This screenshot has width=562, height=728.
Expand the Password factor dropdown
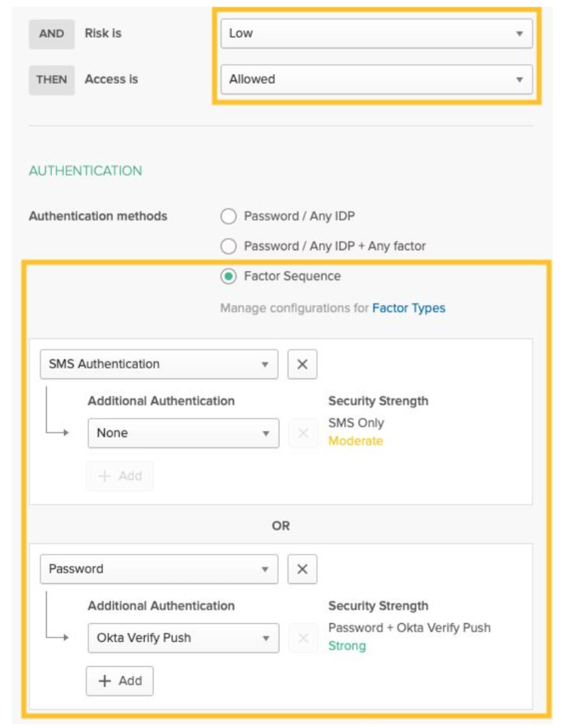[x=158, y=569]
